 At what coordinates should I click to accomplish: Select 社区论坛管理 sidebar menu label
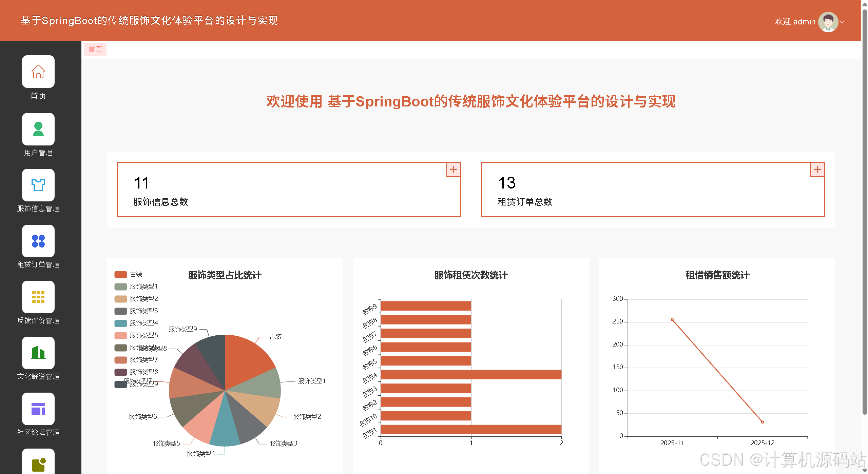[38, 432]
